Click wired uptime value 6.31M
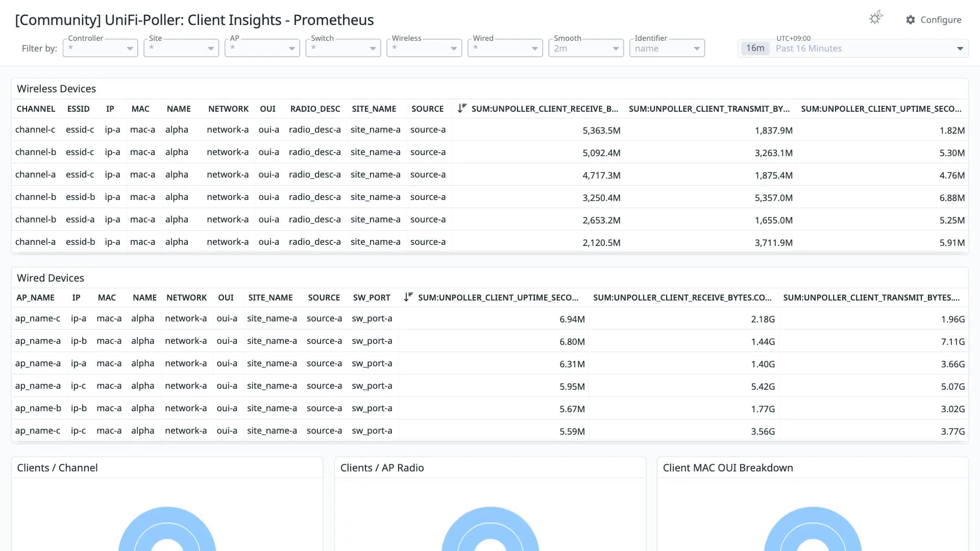The height and width of the screenshot is (551, 980). (572, 364)
